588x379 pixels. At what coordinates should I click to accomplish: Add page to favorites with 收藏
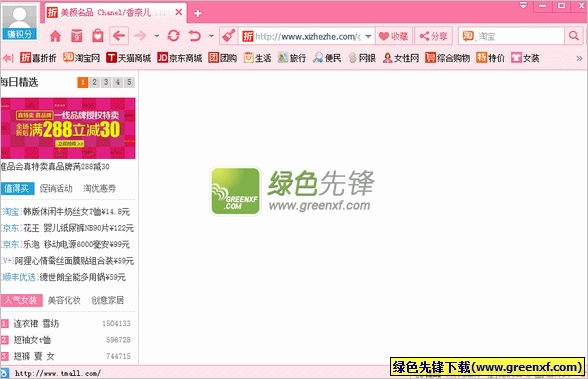coord(394,36)
